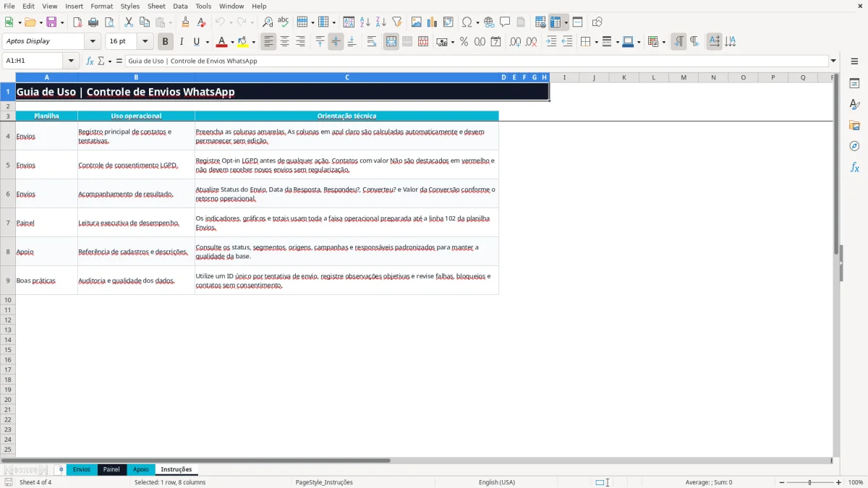The image size is (868, 488).
Task: Open the sidebar Functions panel
Action: (x=854, y=167)
